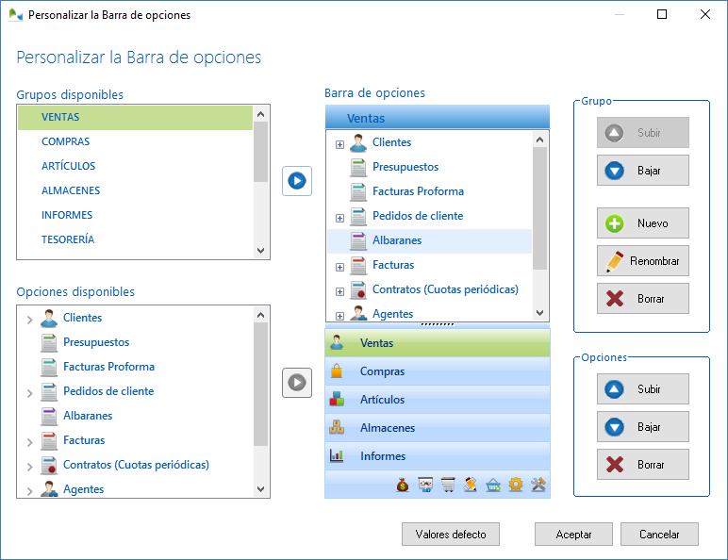Click the orange gear icon in options bar
Image resolution: width=728 pixels, height=560 pixels.
click(516, 486)
